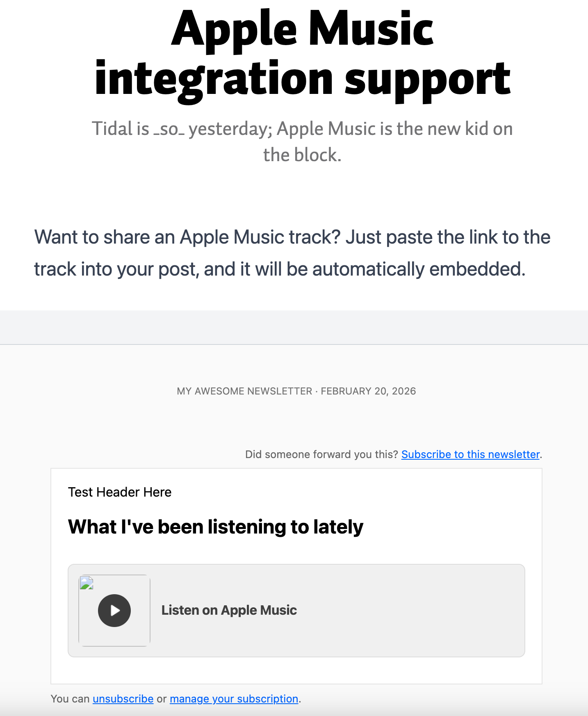Screen dimensions: 588x716
Task: Open the 'Subscribe to this newsletter' link
Action: (x=470, y=454)
